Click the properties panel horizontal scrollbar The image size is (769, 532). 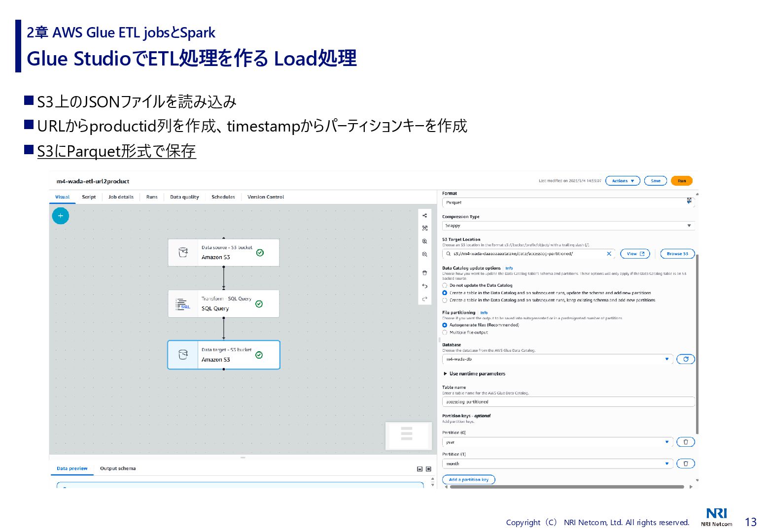(567, 487)
